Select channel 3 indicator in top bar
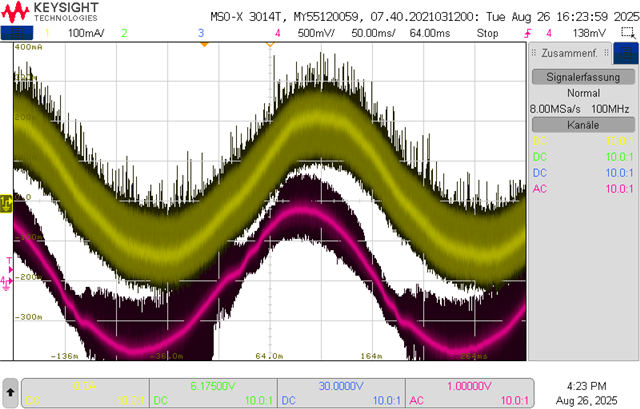640x409 pixels. tap(201, 33)
